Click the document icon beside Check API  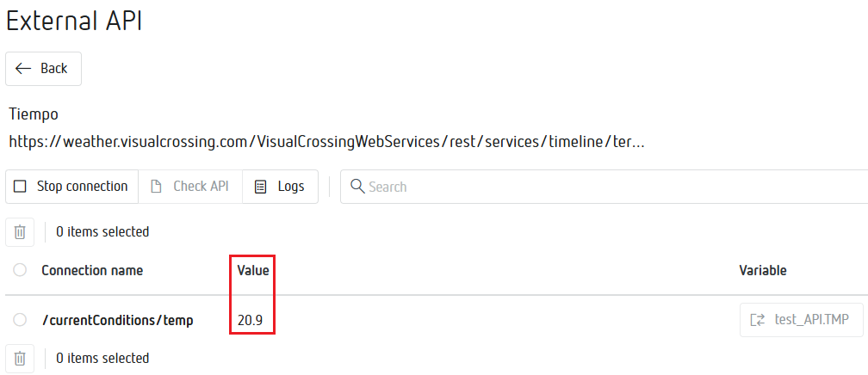[x=156, y=187]
